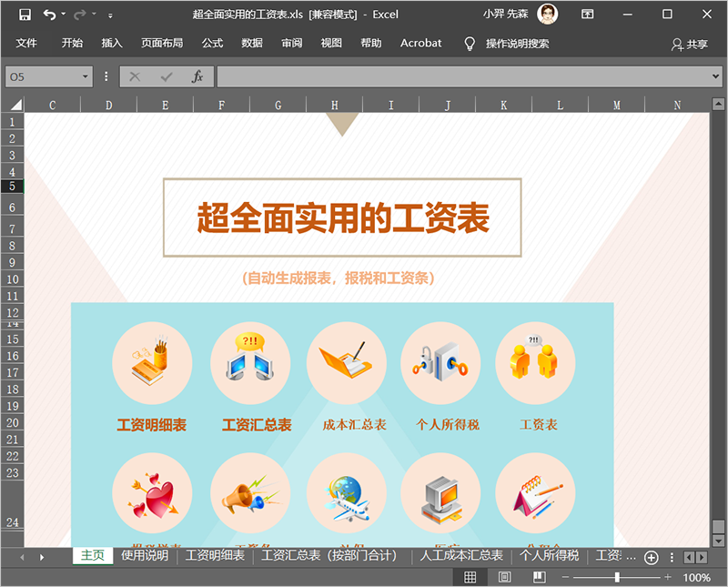This screenshot has height=587, width=728.
Task: Expand the formula bar
Action: (x=715, y=76)
